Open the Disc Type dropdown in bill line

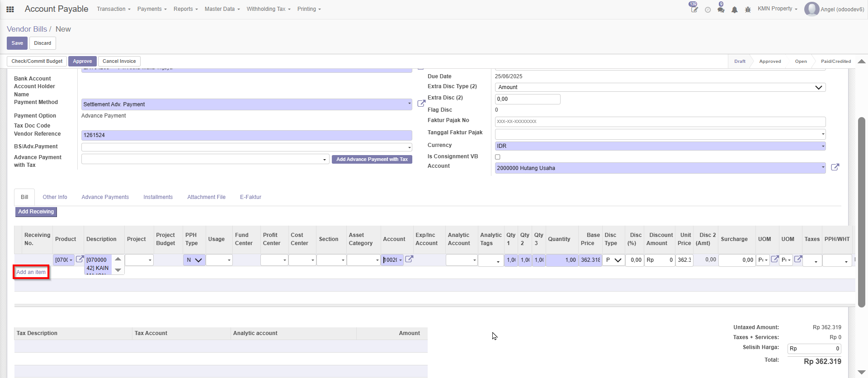pos(613,260)
